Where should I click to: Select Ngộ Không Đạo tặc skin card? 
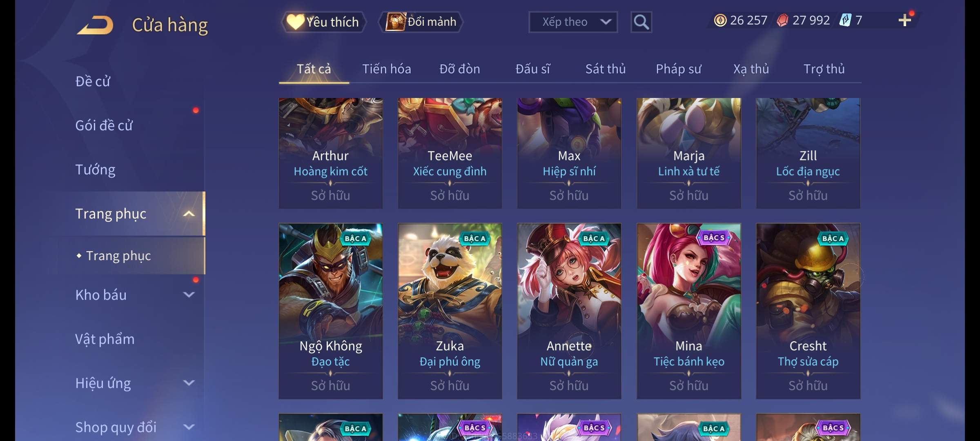click(x=331, y=311)
